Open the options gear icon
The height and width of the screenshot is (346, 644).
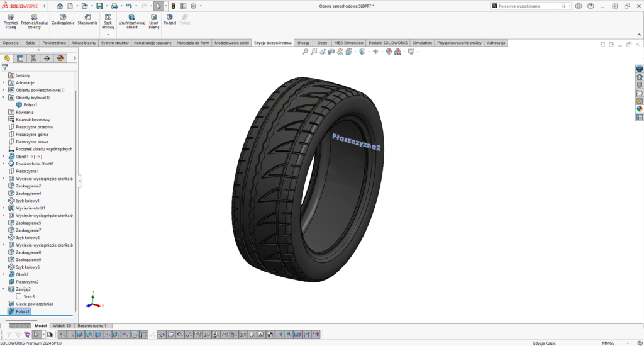tap(194, 6)
